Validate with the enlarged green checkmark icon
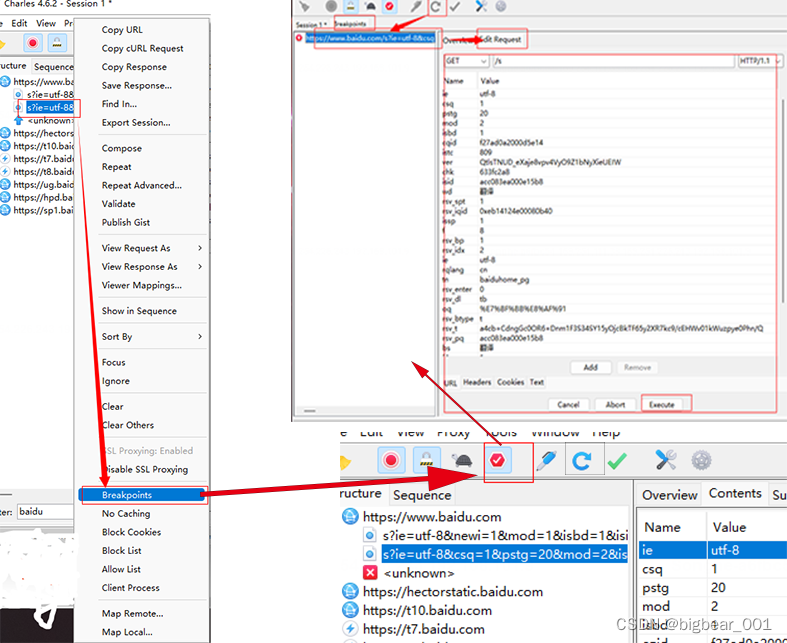The width and height of the screenshot is (787, 643). [x=617, y=460]
